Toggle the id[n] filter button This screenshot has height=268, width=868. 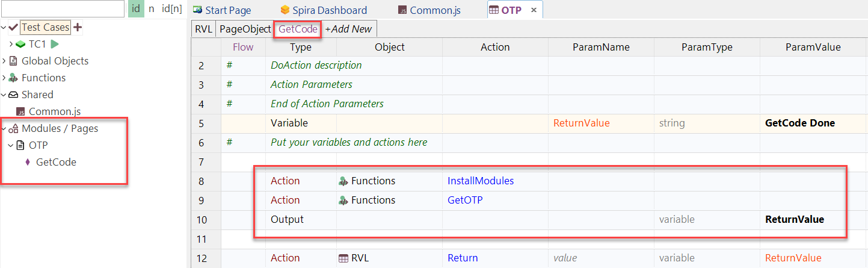pos(171,9)
